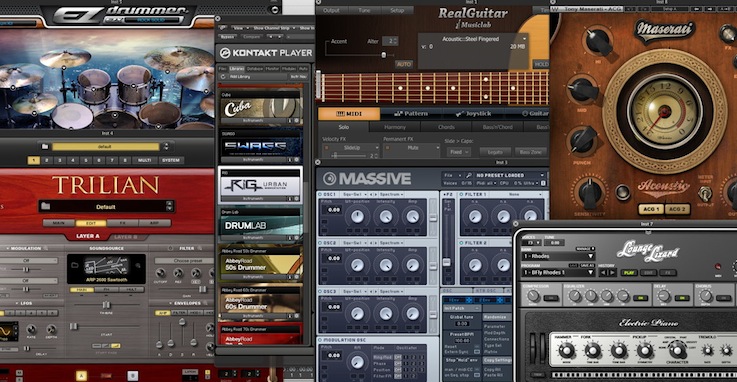Select the Cuba library in Kontakt Player
The width and height of the screenshot is (737, 382).
[260, 108]
